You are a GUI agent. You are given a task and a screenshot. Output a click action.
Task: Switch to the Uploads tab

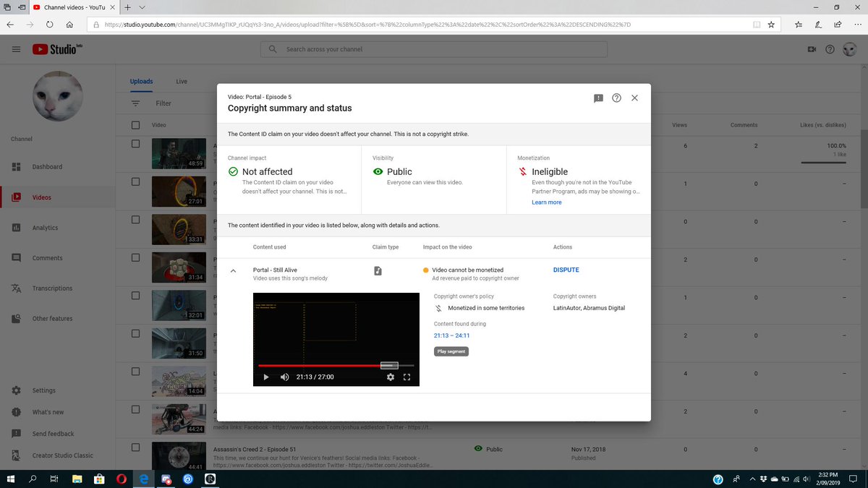tap(142, 82)
